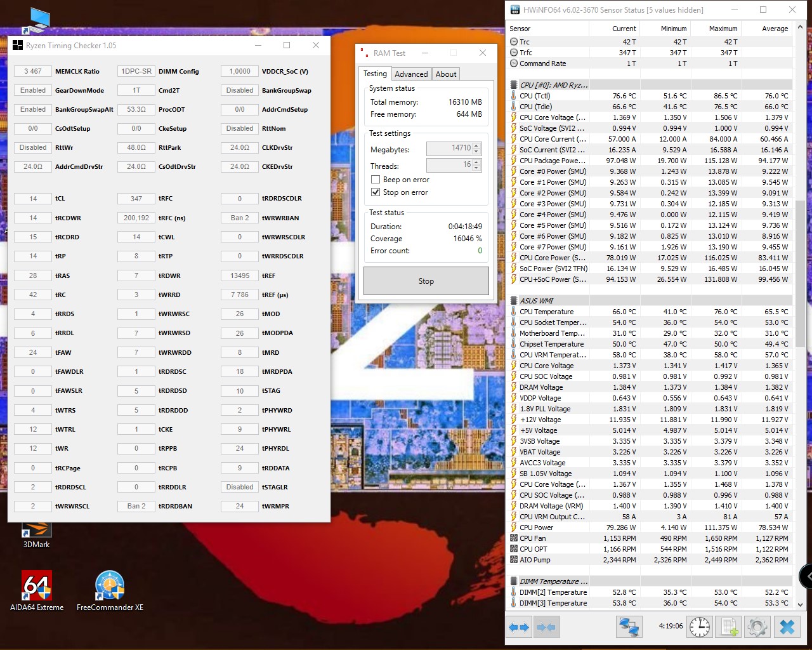Screen dimensions: 812x650
Task: Click tCL timing value box
Action: pyautogui.click(x=33, y=199)
